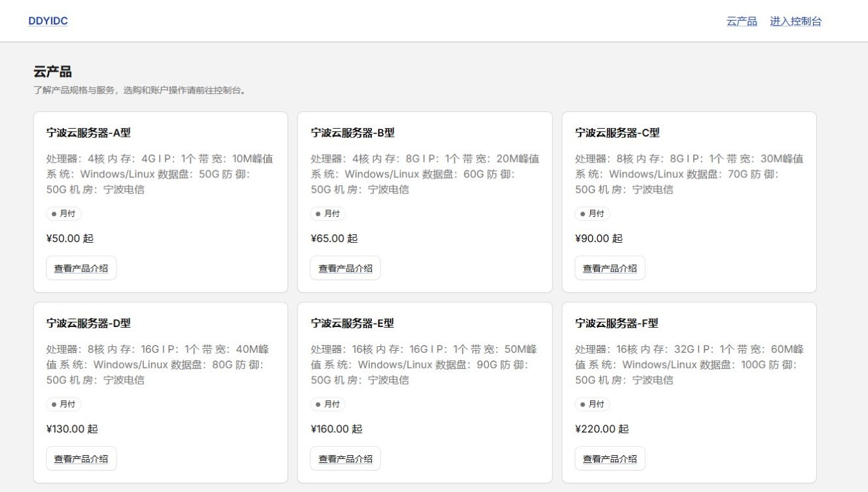The image size is (868, 492).
Task: Click the subtitle 了解产品规格与服务 text
Action: (x=140, y=90)
